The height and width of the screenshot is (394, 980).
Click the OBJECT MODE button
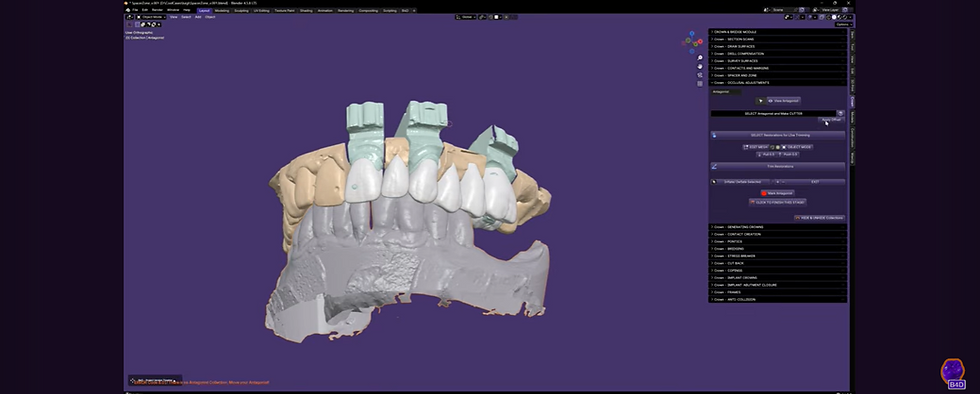click(x=798, y=147)
